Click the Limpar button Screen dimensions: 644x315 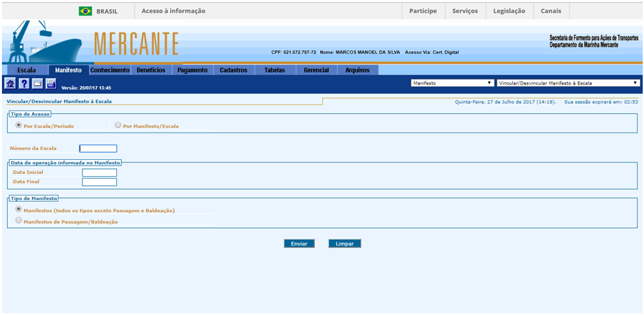(x=344, y=244)
